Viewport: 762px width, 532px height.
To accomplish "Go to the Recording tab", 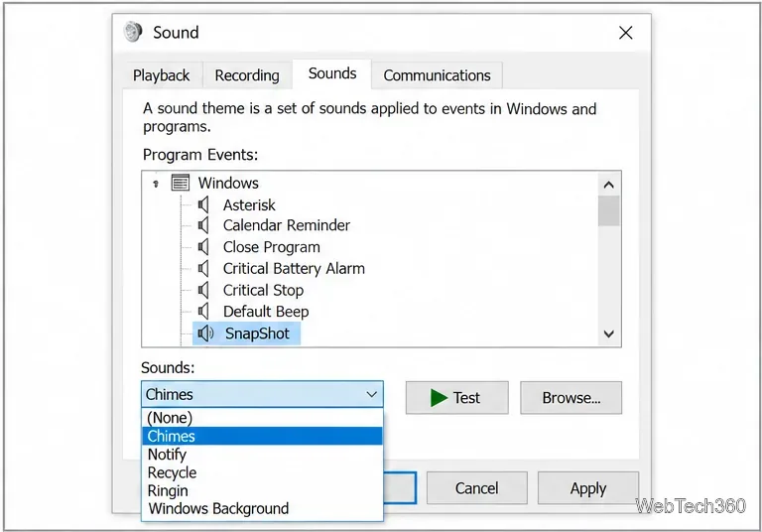I will (247, 75).
